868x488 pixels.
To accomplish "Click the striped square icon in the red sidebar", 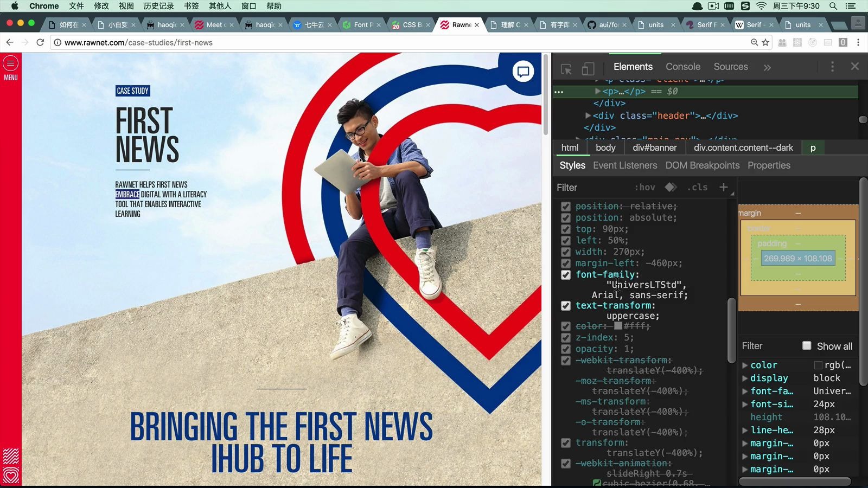I will coord(11,456).
